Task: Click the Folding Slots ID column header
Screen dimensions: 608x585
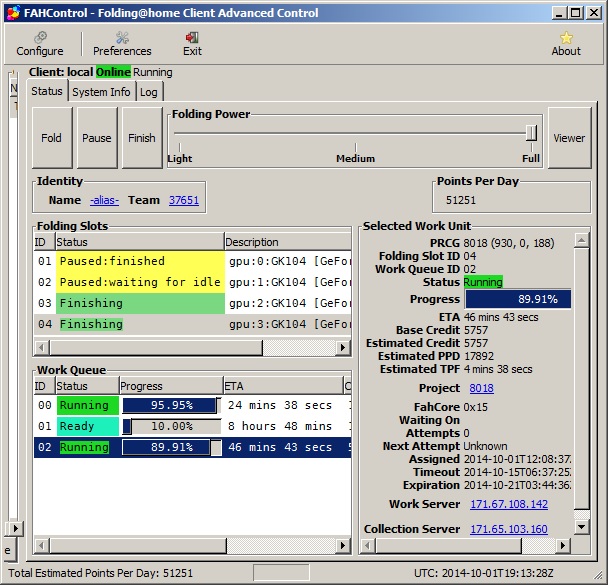Action: (x=45, y=242)
